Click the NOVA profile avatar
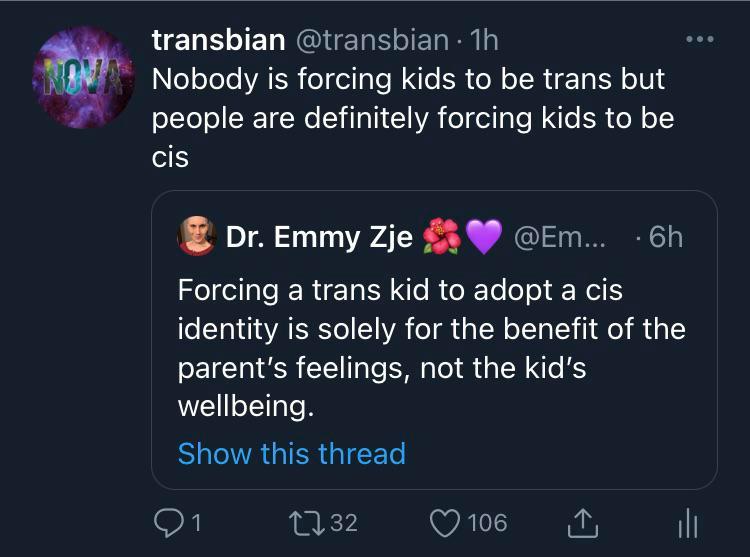The height and width of the screenshot is (557, 750). point(83,78)
